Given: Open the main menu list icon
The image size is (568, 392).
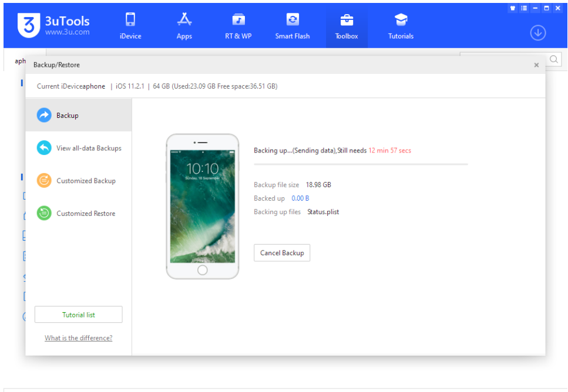Looking at the screenshot, I should click(x=523, y=8).
